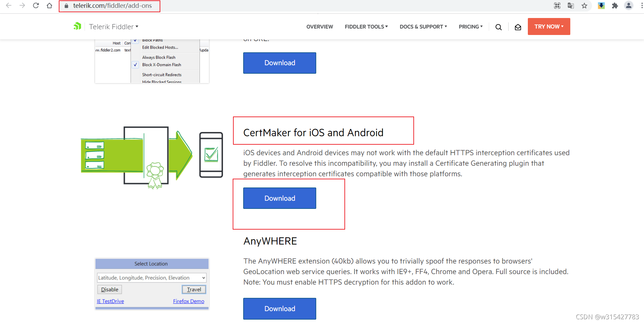Click the telerik.com/fiddler/add-ons address bar
Image resolution: width=644 pixels, height=323 pixels.
pos(112,6)
